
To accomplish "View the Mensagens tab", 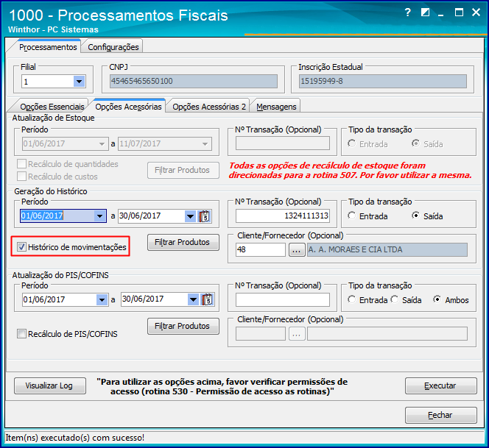I will (x=276, y=107).
